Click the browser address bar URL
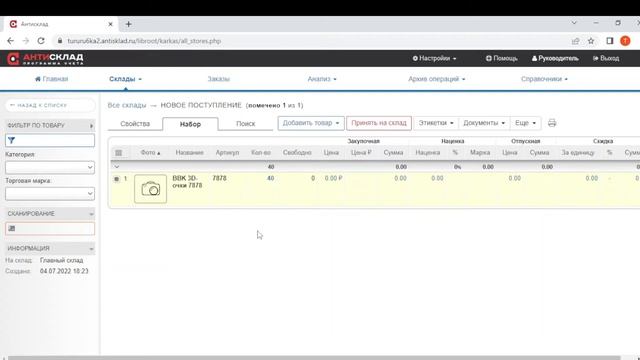 (x=144, y=41)
